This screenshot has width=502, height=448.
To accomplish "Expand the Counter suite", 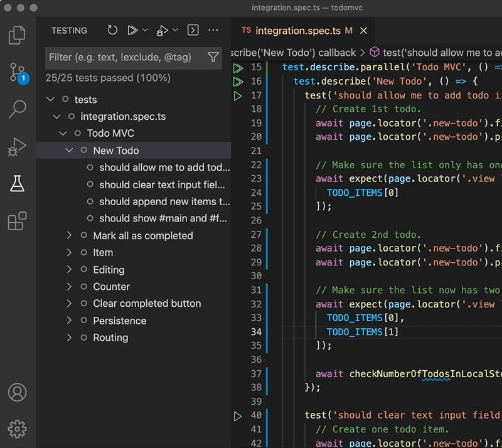I will [x=69, y=286].
